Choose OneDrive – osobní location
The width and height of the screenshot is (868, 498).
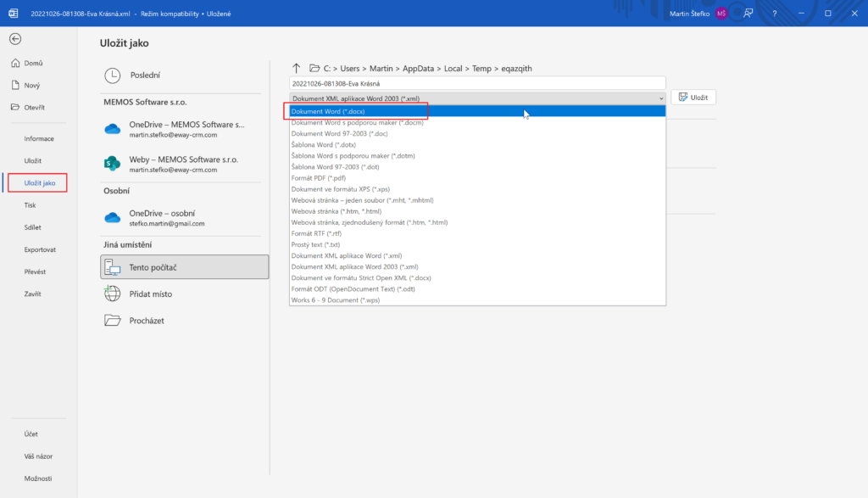(184, 218)
